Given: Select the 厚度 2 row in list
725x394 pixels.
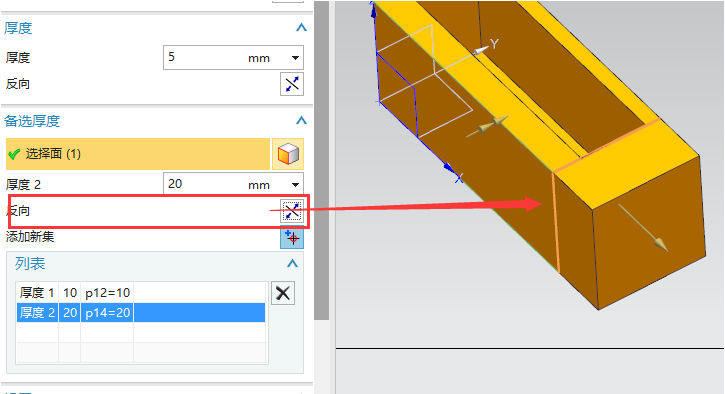Looking at the screenshot, I should tap(141, 313).
